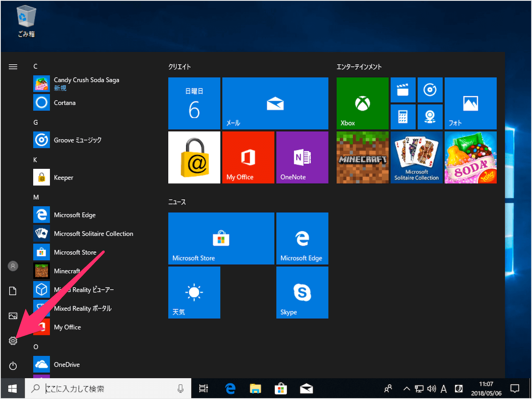Open the calendar tile showing 日曜日 6
Viewport: 532px width, 399px height.
(x=194, y=103)
